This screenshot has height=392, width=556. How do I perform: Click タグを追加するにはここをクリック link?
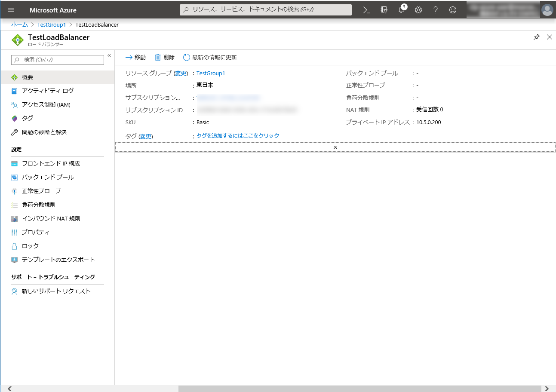(x=238, y=136)
